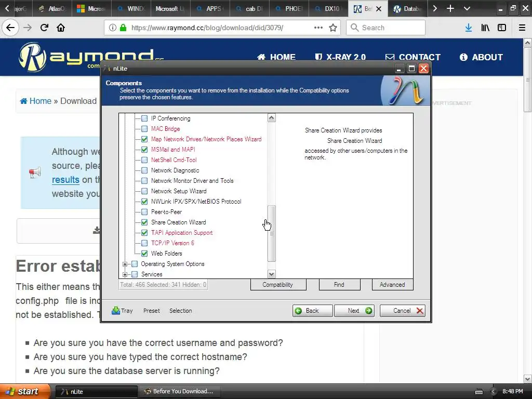Open the Selection menu
This screenshot has width=532, height=399.
(180, 311)
